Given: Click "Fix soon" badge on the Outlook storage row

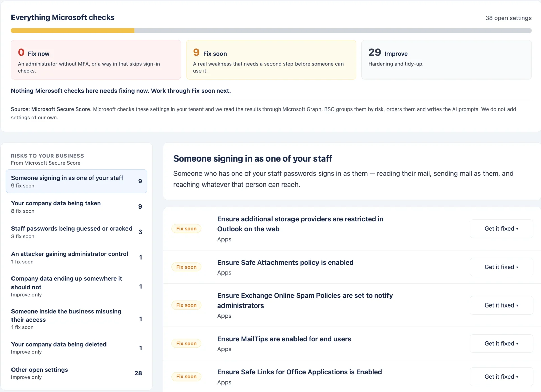Looking at the screenshot, I should tap(186, 229).
